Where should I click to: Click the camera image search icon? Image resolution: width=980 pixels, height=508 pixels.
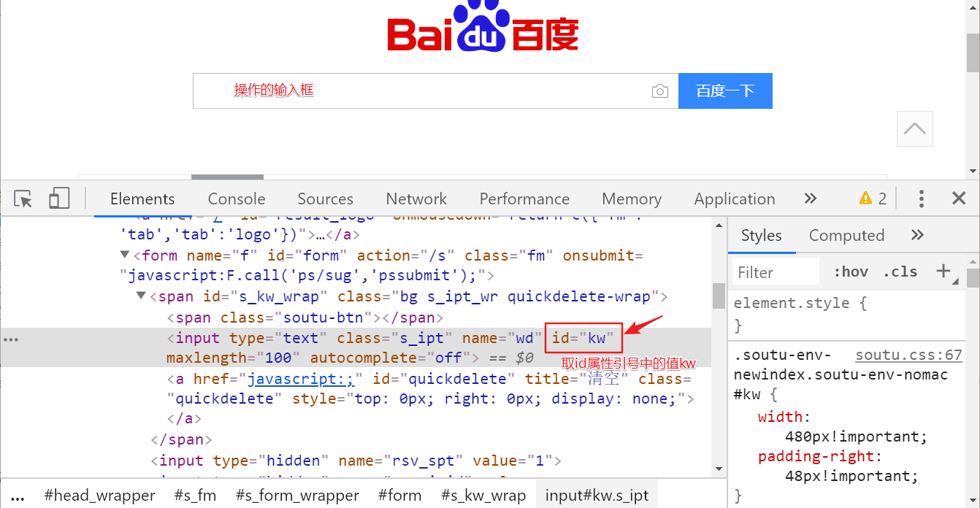[659, 91]
